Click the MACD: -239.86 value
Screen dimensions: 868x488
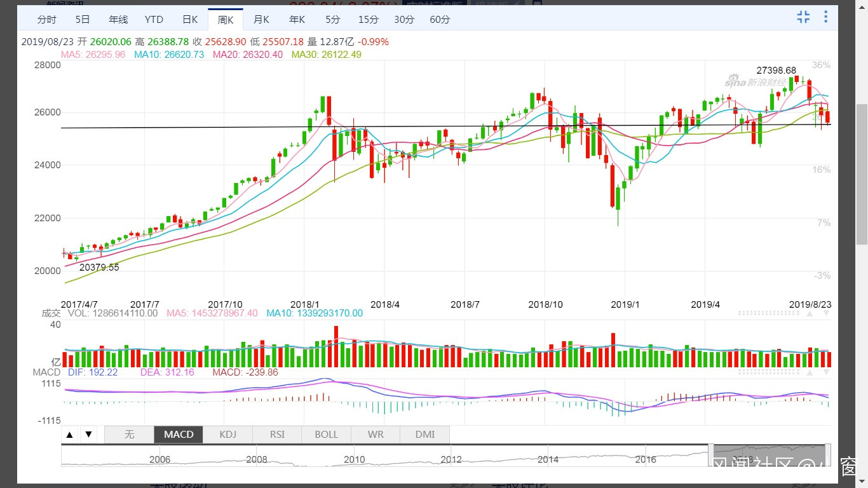tap(245, 372)
